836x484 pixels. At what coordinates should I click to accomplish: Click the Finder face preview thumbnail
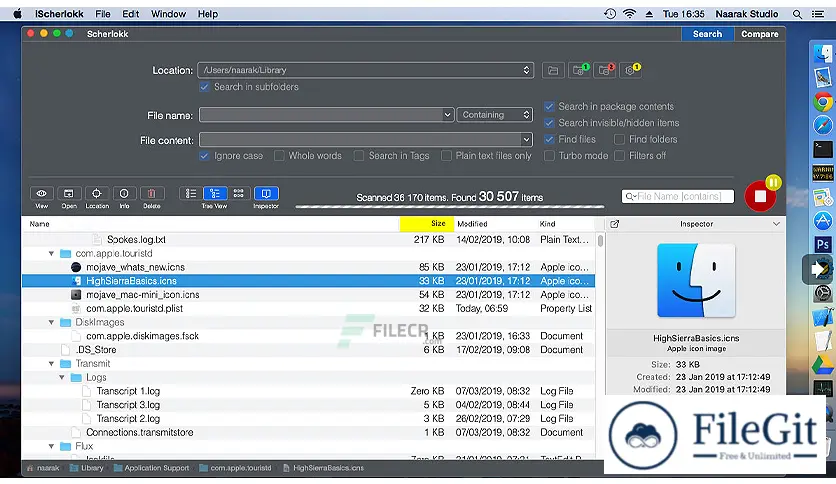(696, 280)
